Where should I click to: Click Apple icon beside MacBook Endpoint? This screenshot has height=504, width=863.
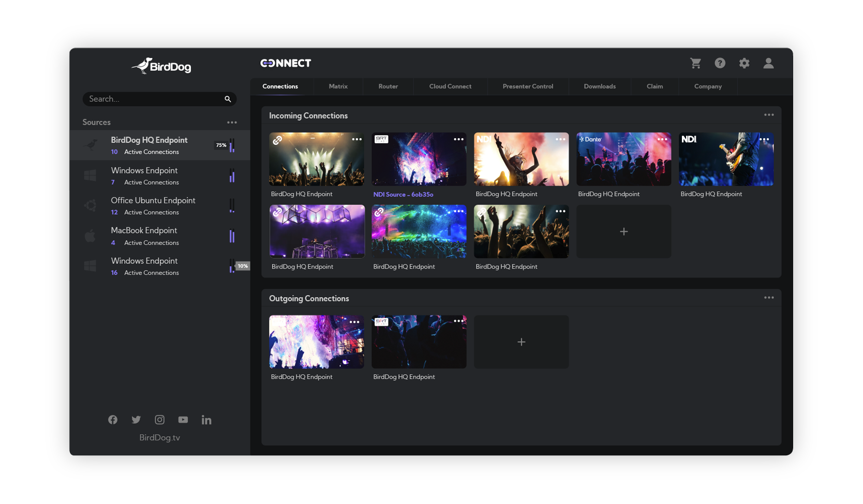pyautogui.click(x=90, y=236)
